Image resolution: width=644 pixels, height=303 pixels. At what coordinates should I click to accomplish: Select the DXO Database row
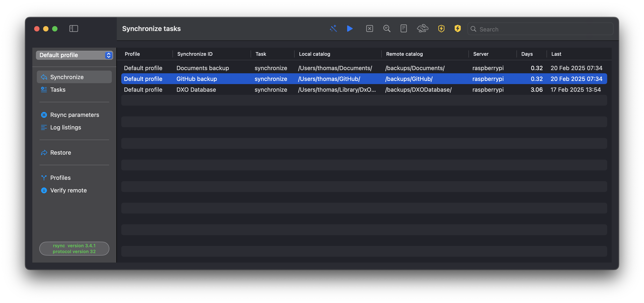point(364,90)
